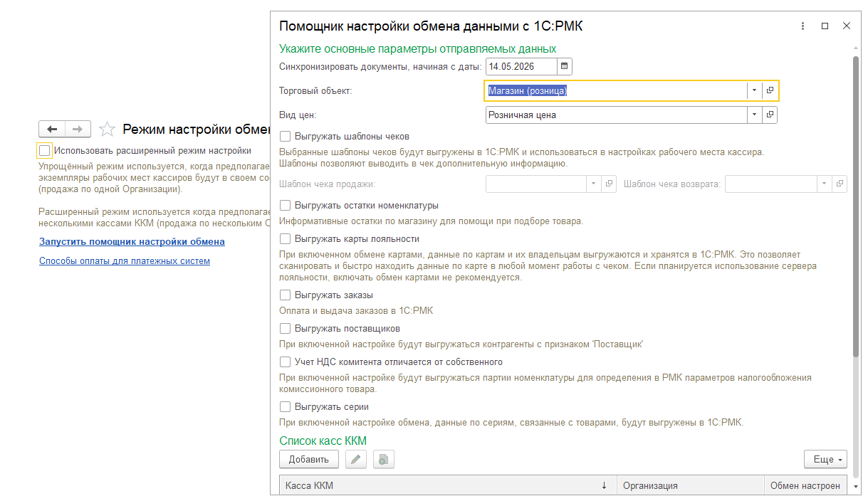Check Выгружать заказы option
Viewport: 868px width, 501px height.
tap(286, 295)
